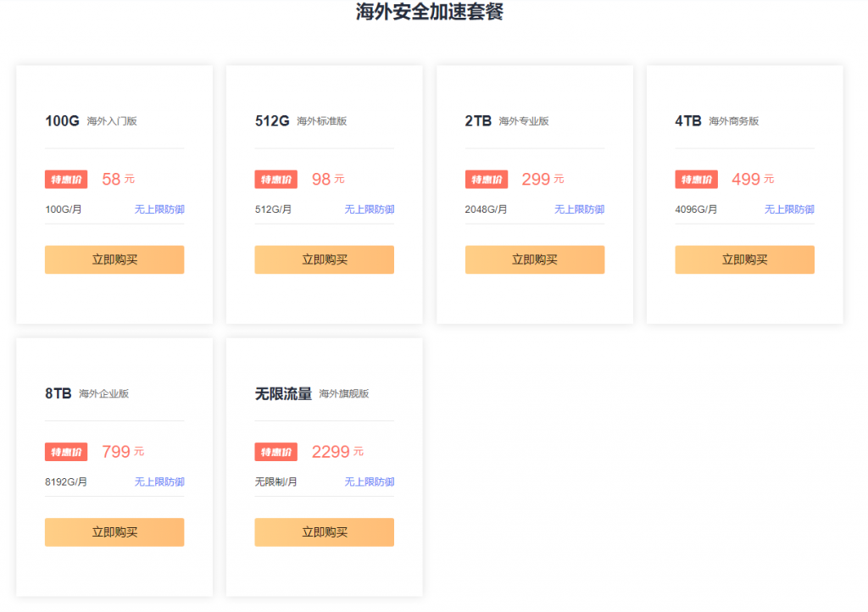Open 无上限防御 link in the 100G card
Viewport: 868px width, 612px height.
(159, 209)
